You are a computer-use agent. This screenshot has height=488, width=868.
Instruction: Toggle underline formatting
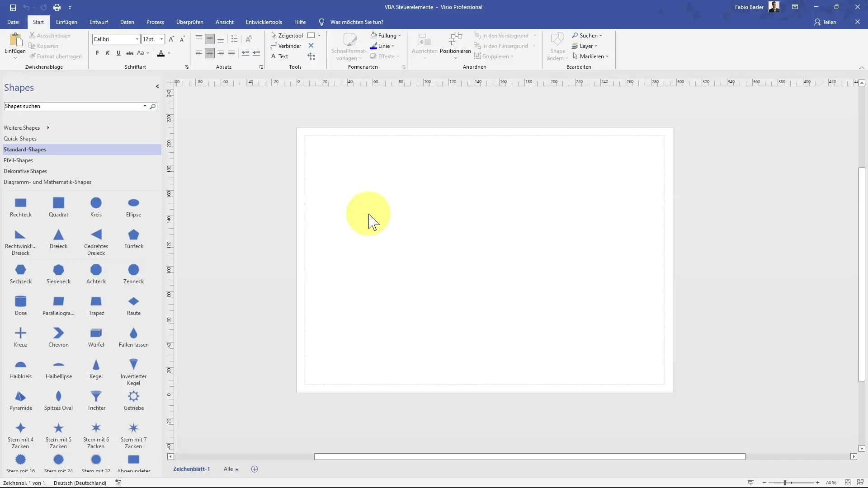click(x=118, y=53)
